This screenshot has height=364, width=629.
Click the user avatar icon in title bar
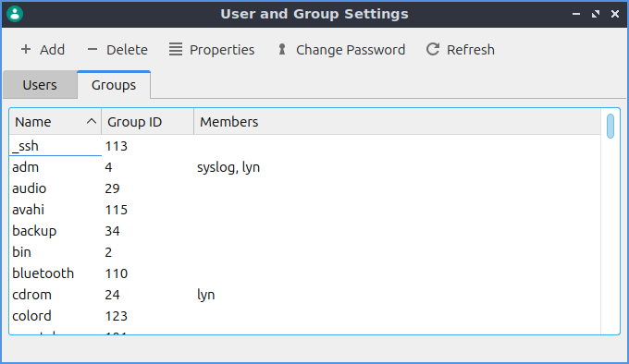[15, 14]
